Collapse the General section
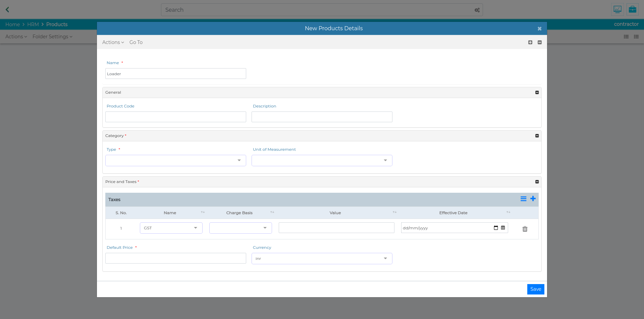Screen dimensions: 644x319 (x=537, y=92)
